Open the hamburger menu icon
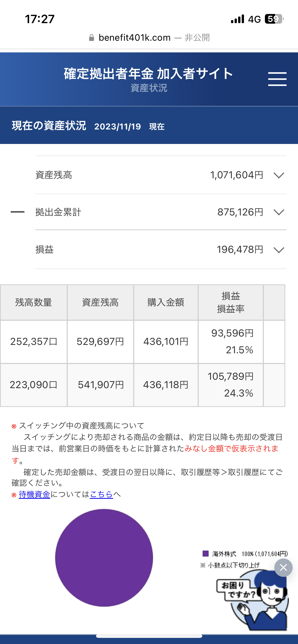Viewport: 298px width, 644px height. click(x=277, y=79)
